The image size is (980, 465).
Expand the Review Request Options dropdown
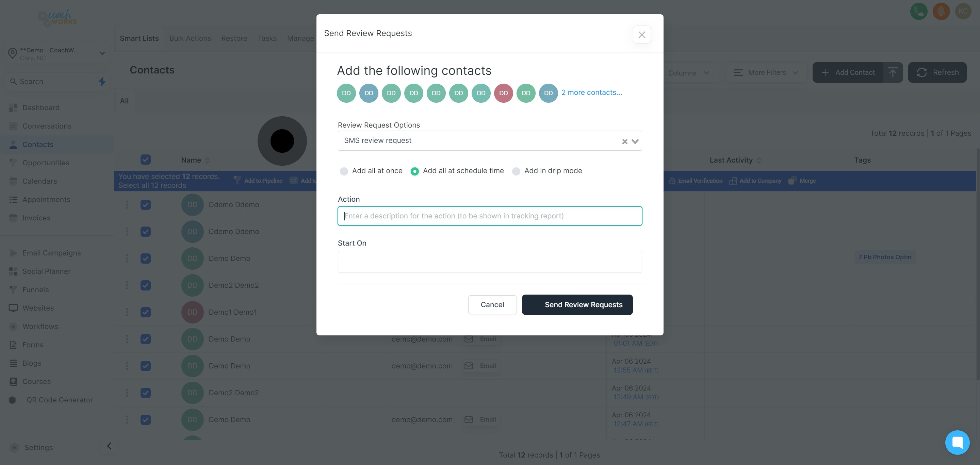tap(635, 142)
